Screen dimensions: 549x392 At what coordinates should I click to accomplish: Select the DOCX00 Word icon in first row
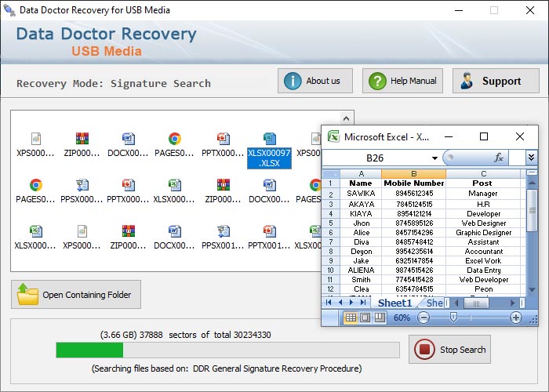pos(129,139)
